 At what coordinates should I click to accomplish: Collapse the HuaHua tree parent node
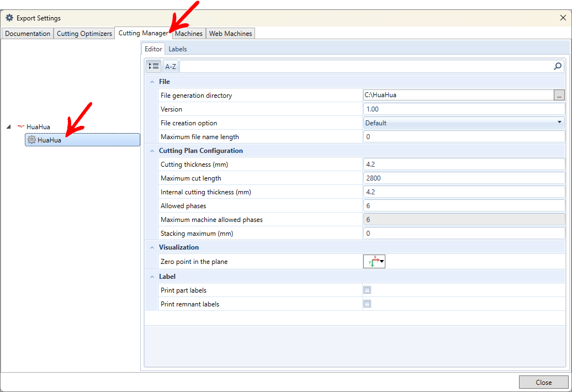(x=9, y=127)
